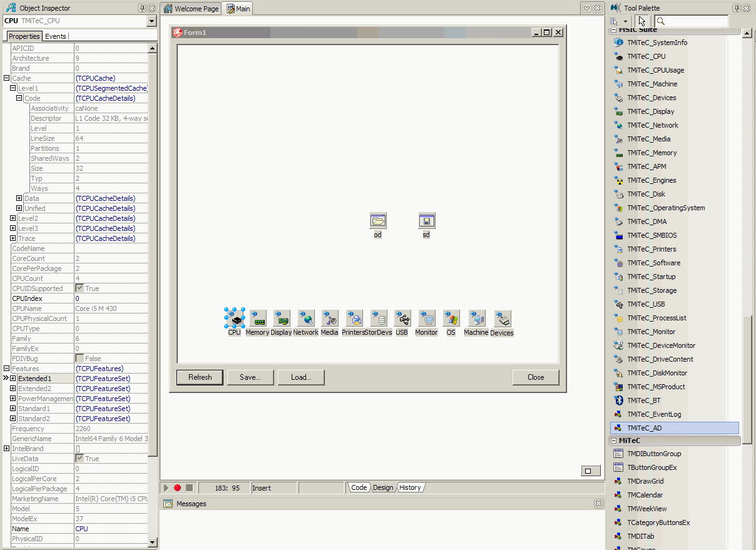The image size is (756, 550).
Task: Select the Network component icon on form
Action: [306, 319]
